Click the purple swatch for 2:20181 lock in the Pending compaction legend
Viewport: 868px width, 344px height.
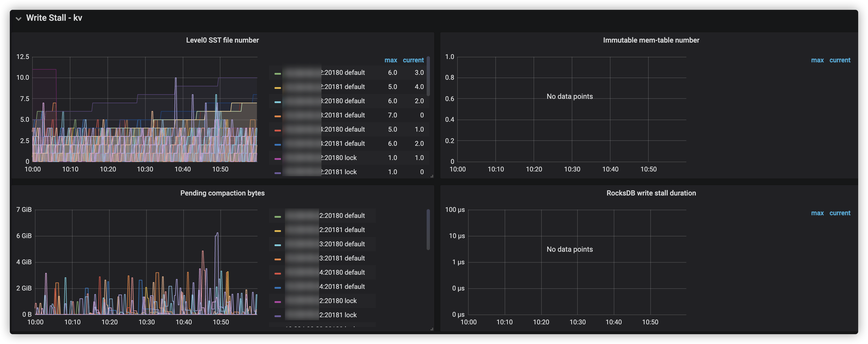tap(278, 316)
